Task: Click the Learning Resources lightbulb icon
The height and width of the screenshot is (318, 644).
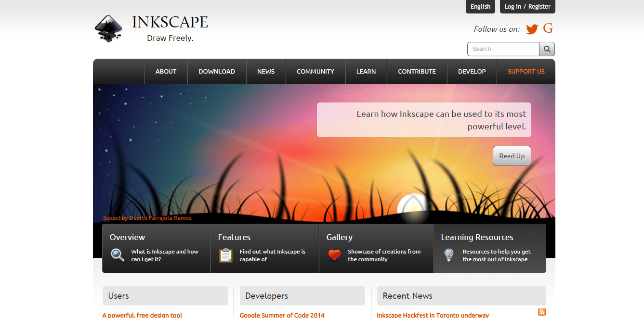Action: click(449, 255)
